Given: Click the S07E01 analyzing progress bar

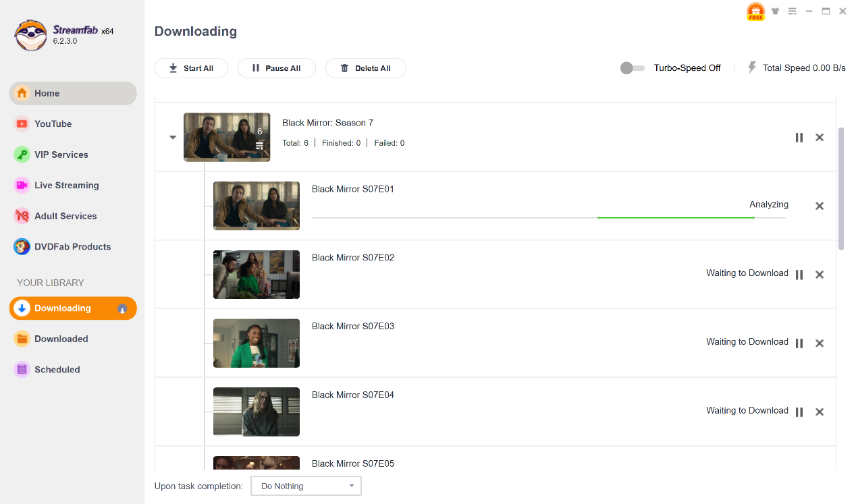Looking at the screenshot, I should 549,218.
